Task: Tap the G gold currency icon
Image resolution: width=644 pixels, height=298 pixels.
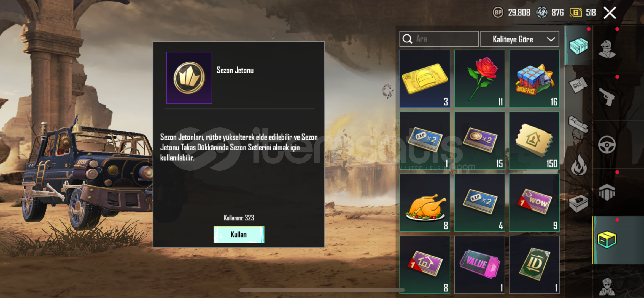Action: point(575,12)
